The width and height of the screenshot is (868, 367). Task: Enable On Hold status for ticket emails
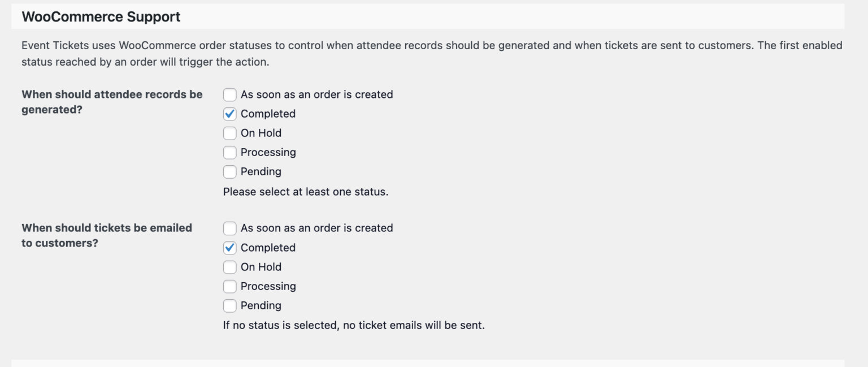click(230, 267)
